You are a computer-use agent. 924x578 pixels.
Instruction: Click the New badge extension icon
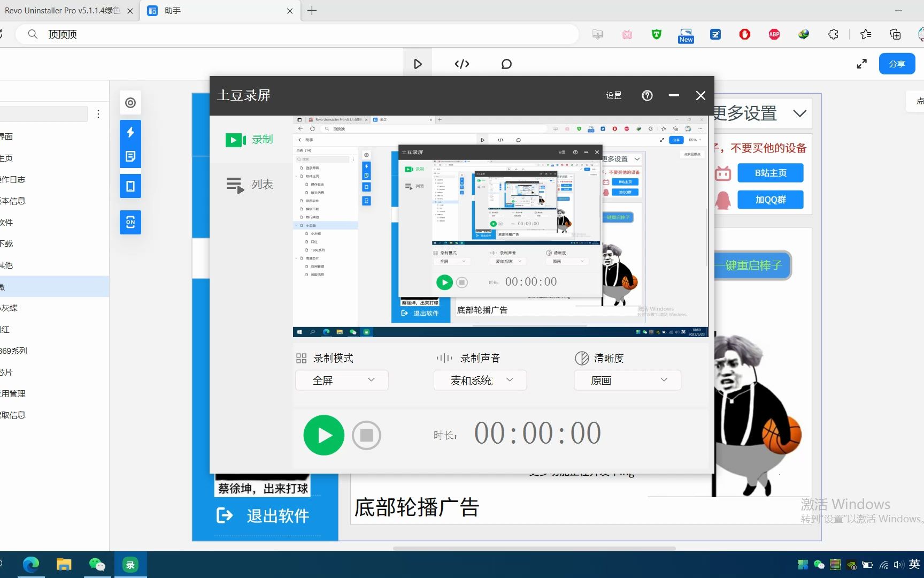[686, 35]
